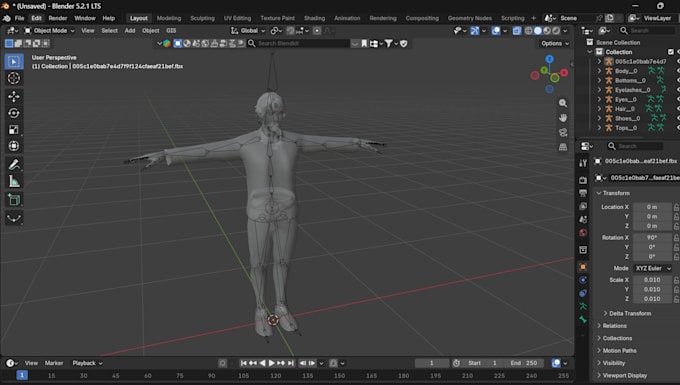Screen dimensions: 680x385
Task: Switch to wireframe viewport shading
Action: coord(529,31)
